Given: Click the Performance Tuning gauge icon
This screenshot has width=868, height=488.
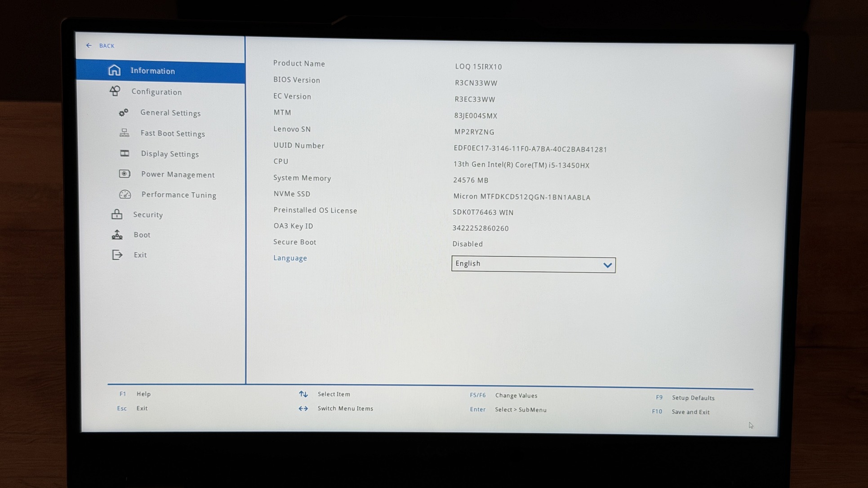Looking at the screenshot, I should click(125, 195).
